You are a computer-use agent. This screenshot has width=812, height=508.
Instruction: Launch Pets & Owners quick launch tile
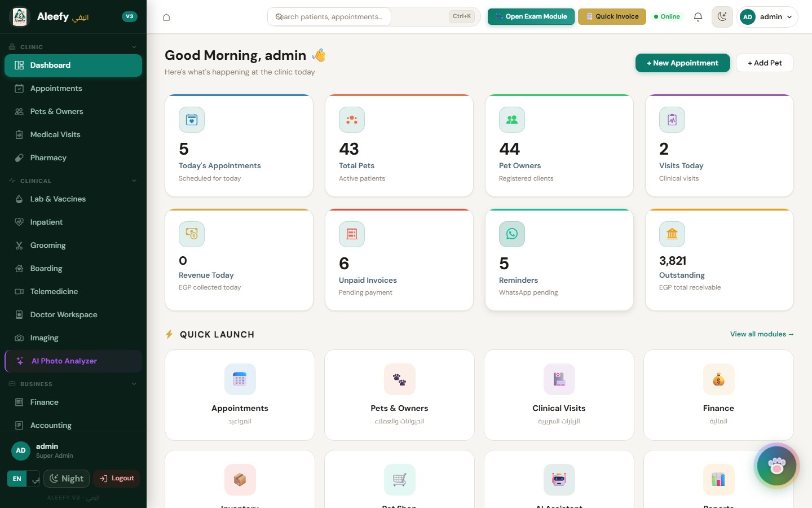coord(399,395)
